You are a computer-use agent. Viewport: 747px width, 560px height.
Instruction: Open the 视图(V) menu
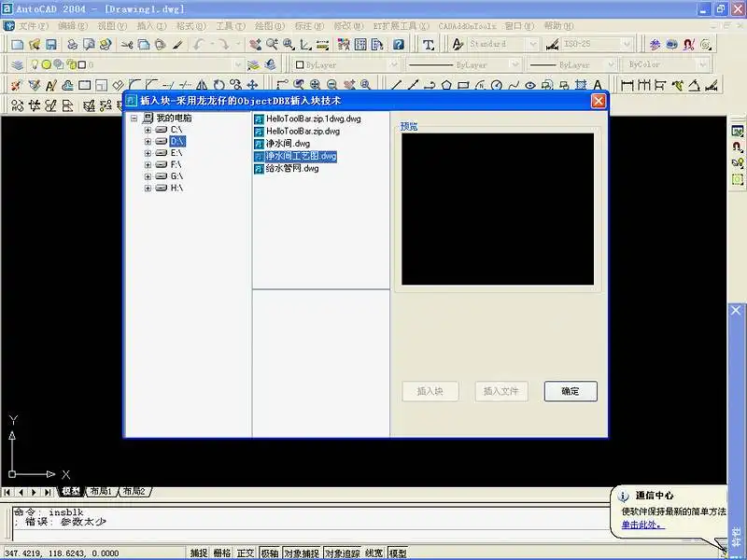[112, 26]
